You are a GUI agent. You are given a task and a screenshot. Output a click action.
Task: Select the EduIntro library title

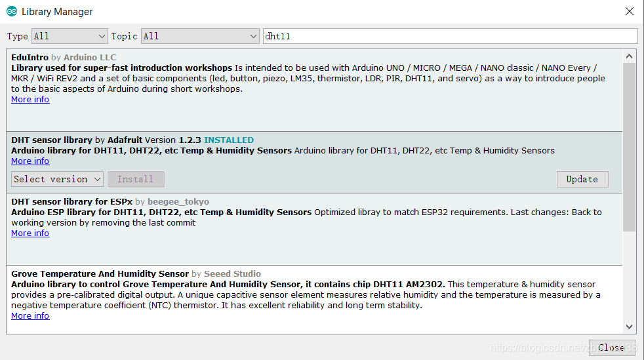(x=30, y=58)
